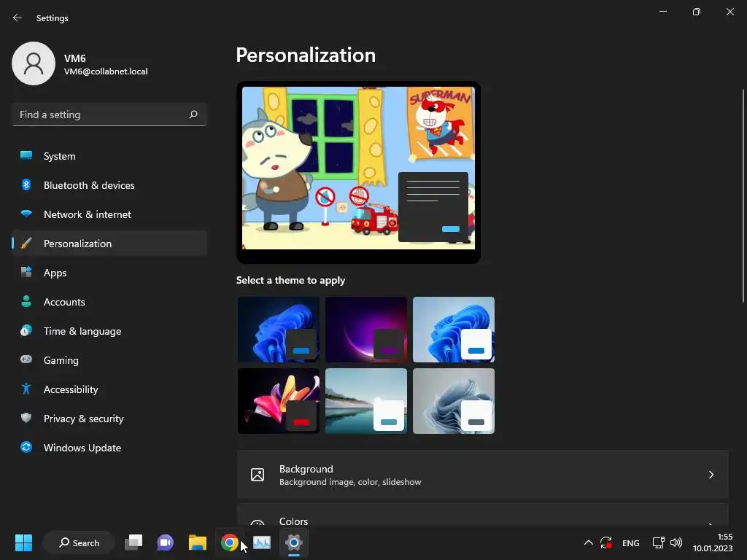The height and width of the screenshot is (560, 747).
Task: Click the Apps icon in sidebar
Action: [x=26, y=273]
